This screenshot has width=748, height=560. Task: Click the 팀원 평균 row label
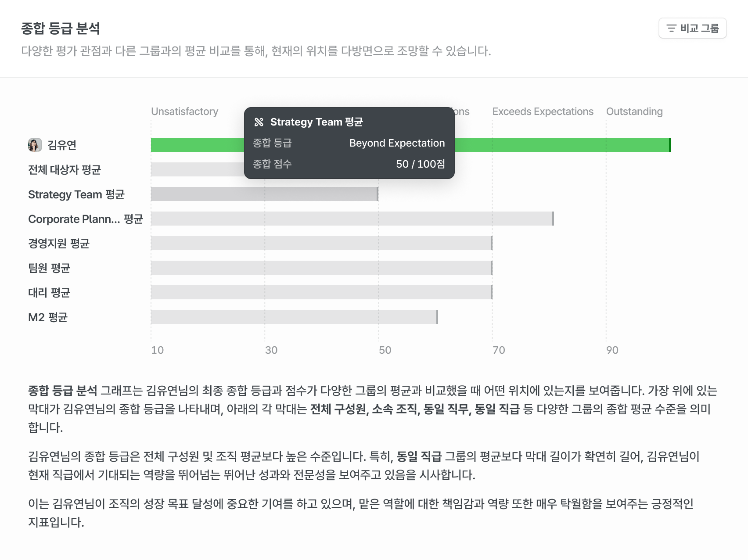(49, 268)
